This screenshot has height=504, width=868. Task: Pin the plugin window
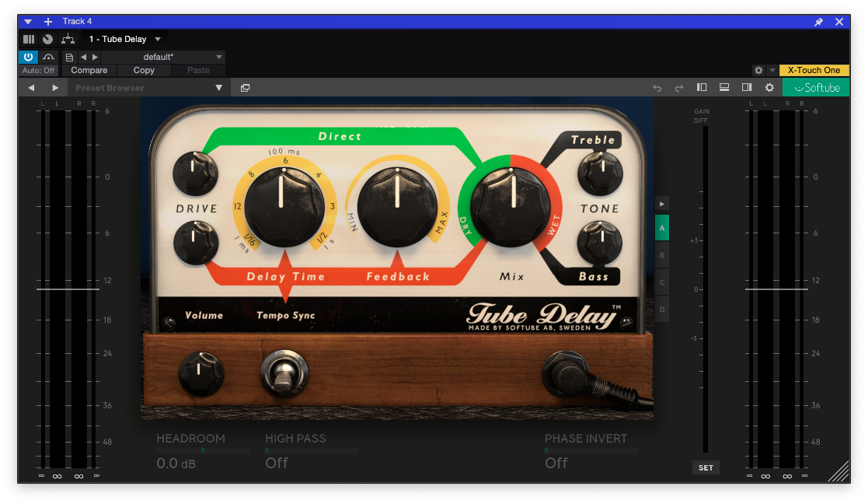coord(819,22)
